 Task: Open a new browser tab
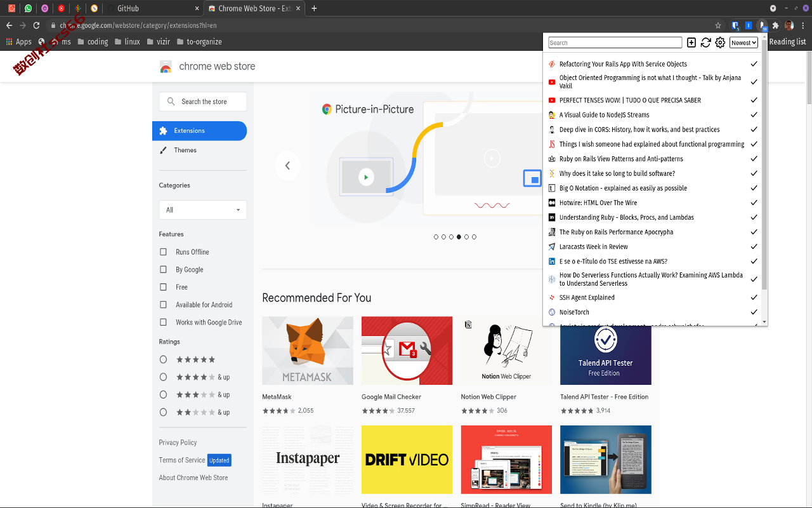click(314, 8)
